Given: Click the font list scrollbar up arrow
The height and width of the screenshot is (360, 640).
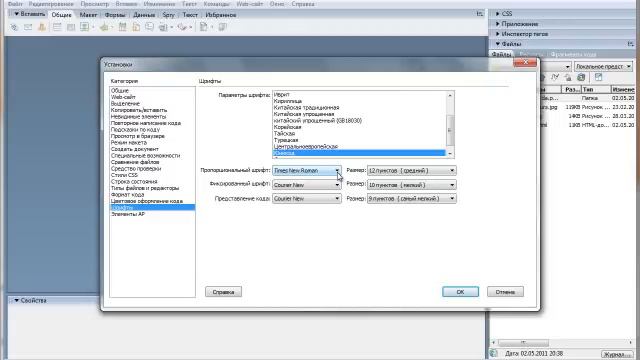Looking at the screenshot, I should click(x=450, y=95).
